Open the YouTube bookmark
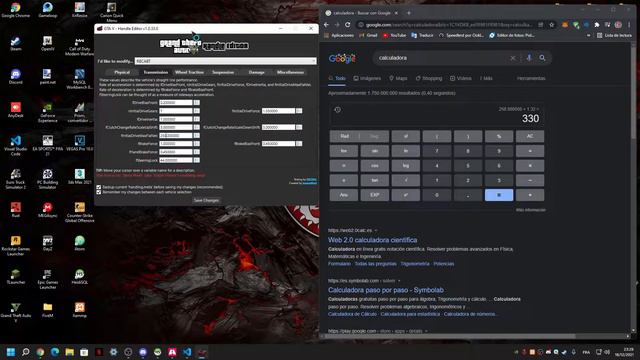Viewport: 640px width, 360px height. pos(394,36)
